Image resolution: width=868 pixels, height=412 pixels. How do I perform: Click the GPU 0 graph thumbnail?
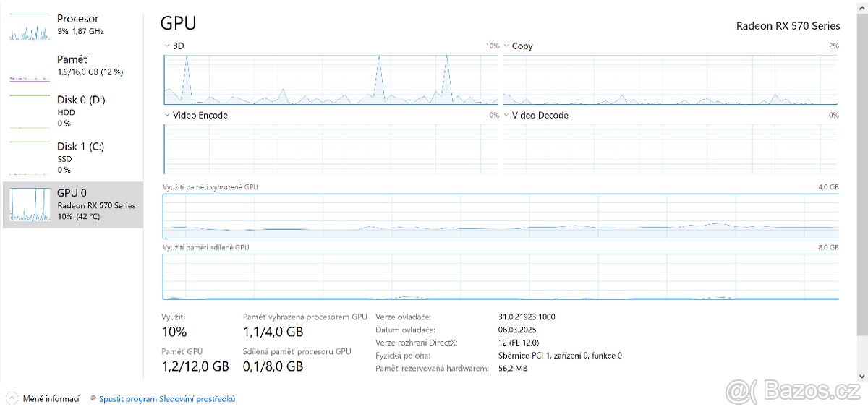28,205
